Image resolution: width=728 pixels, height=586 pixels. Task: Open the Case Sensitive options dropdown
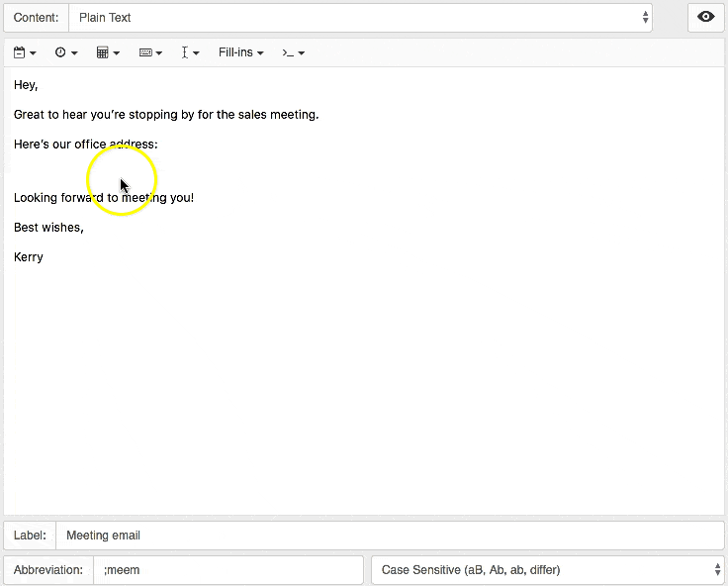[x=547, y=570]
